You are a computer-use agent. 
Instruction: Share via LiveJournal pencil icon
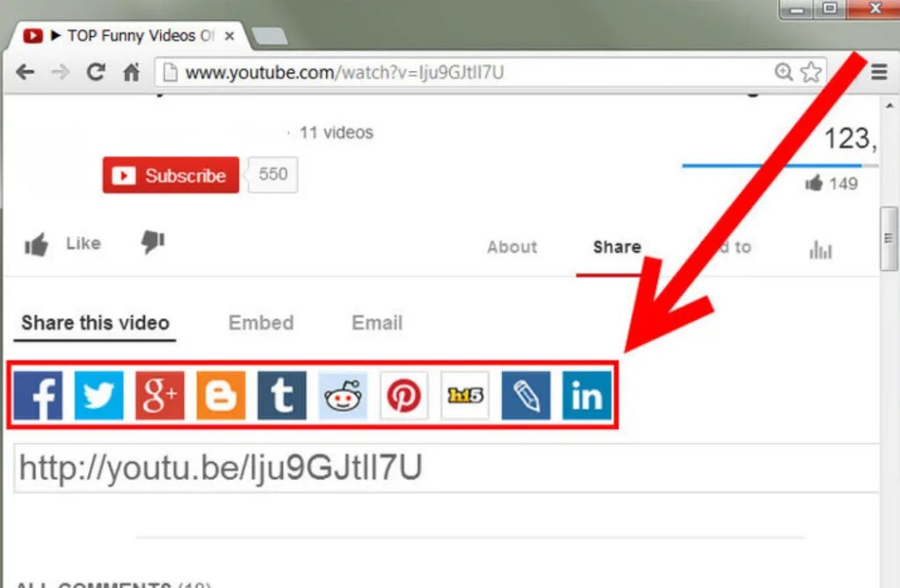coord(526,395)
